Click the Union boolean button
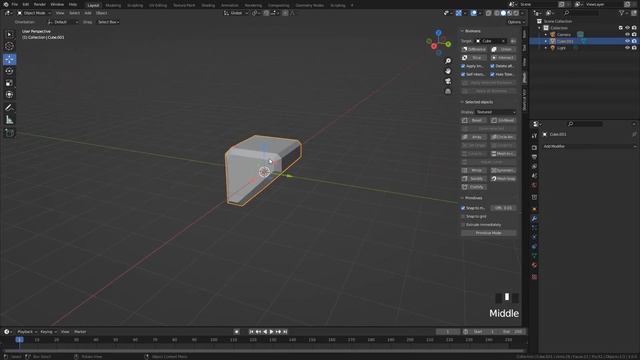Viewport: 640px width, 360px height. (503, 49)
